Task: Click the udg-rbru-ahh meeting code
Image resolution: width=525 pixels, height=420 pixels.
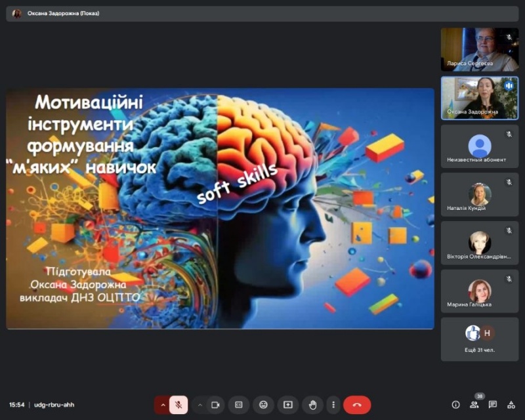Action: [x=54, y=405]
